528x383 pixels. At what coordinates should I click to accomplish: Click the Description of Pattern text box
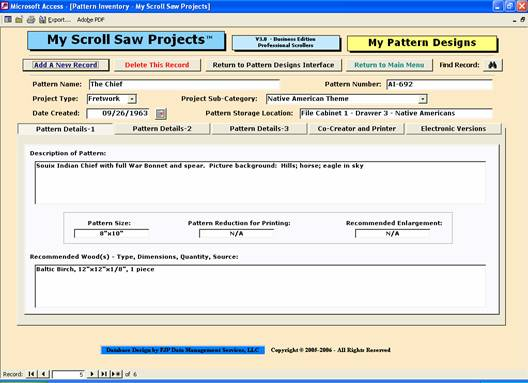point(260,183)
